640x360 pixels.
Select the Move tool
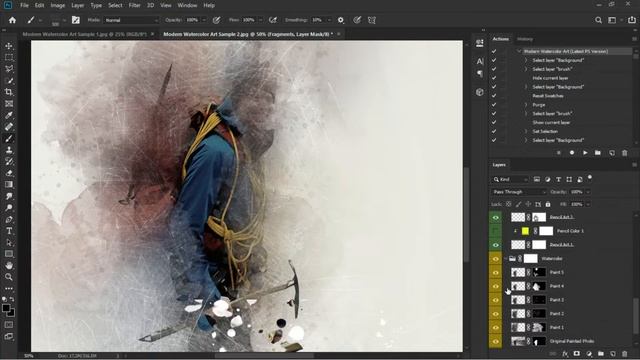pos(9,46)
